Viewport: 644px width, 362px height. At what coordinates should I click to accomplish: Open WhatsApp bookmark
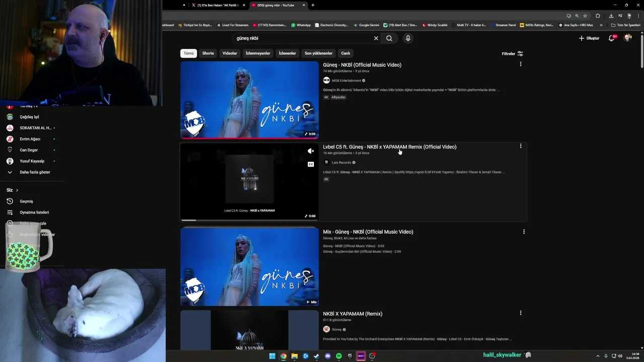(x=301, y=25)
